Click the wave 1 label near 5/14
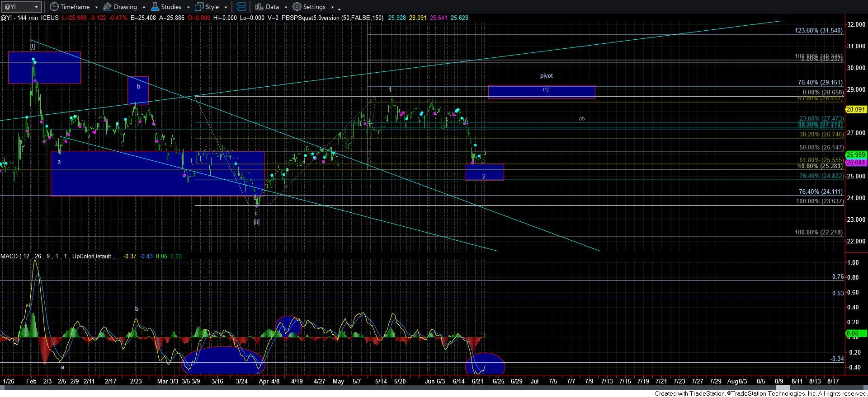 (x=390, y=89)
